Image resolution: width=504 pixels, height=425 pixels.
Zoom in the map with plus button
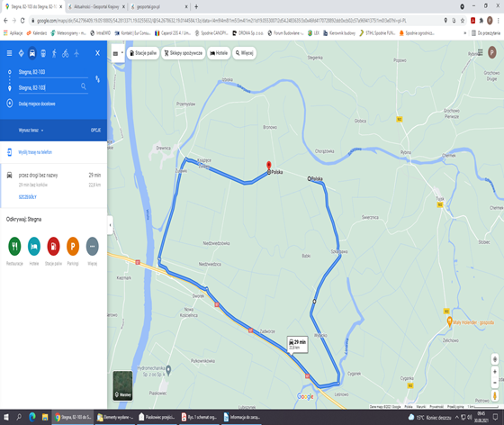tap(495, 372)
